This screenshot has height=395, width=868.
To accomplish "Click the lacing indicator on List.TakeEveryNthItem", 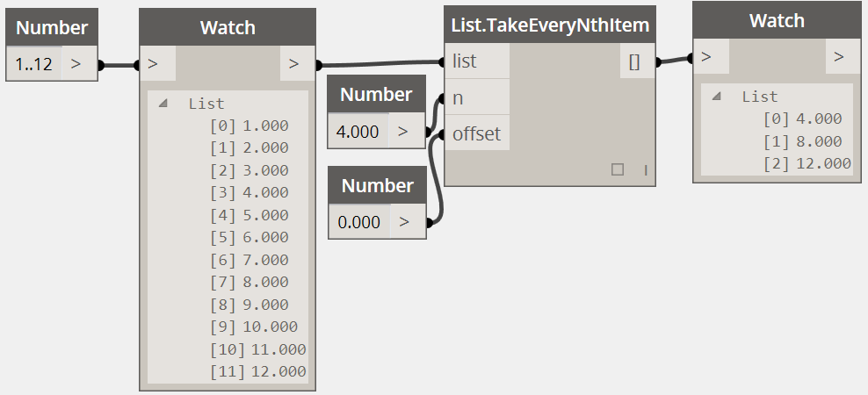I will (646, 170).
